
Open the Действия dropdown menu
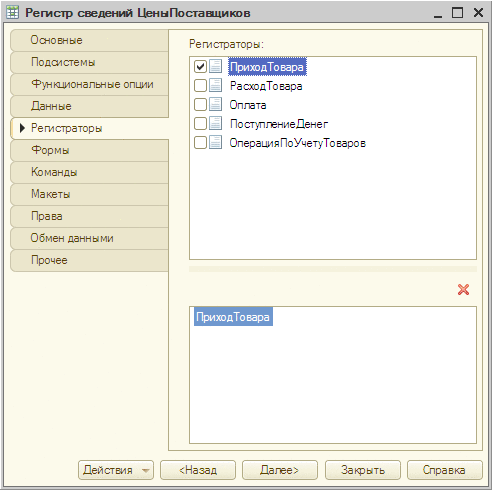116,470
